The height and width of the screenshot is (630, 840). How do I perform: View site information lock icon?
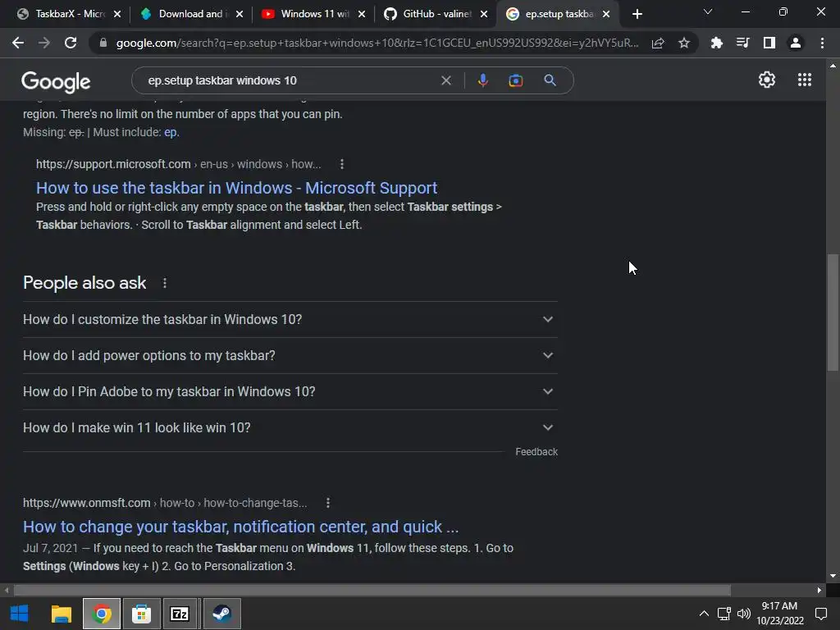[x=103, y=43]
